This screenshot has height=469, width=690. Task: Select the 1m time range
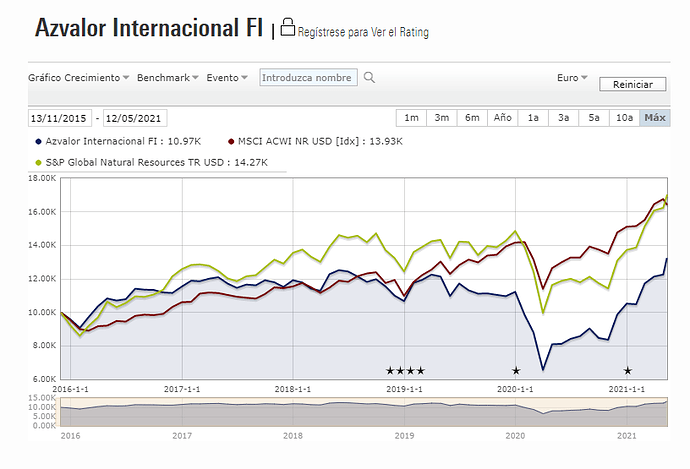click(411, 118)
